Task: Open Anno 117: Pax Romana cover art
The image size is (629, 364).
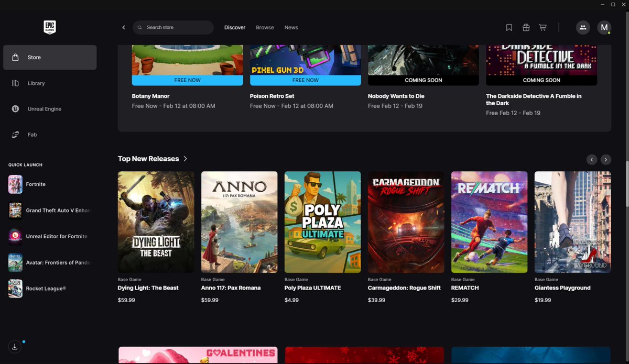Action: click(x=240, y=222)
